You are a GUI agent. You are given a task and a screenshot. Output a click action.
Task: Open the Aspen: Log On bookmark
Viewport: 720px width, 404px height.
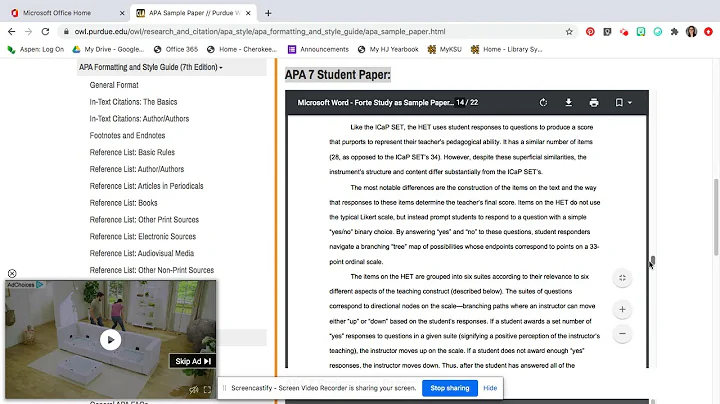[x=36, y=49]
